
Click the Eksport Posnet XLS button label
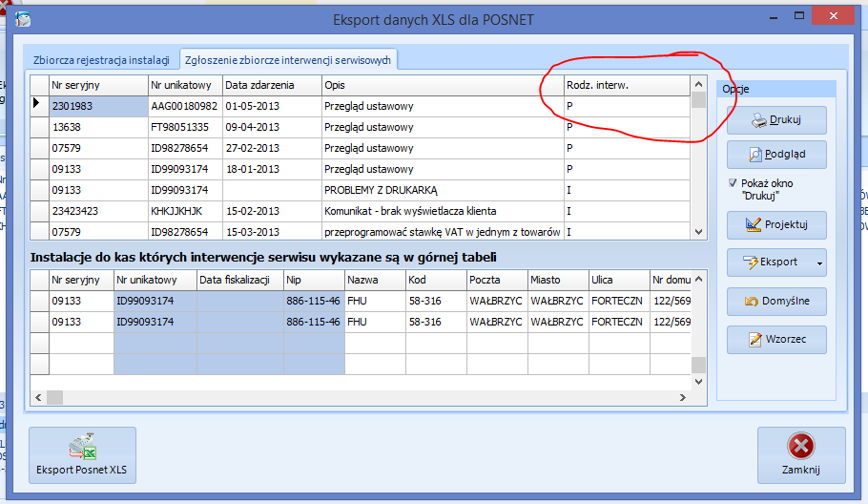[81, 470]
